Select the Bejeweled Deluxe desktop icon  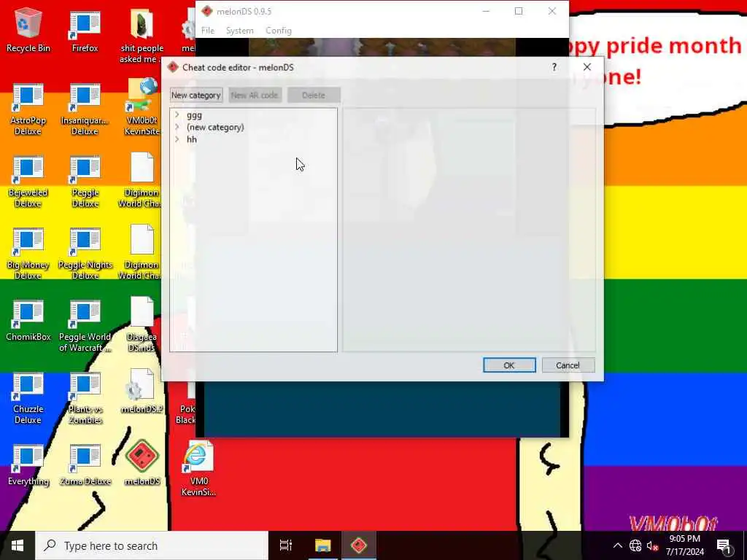pyautogui.click(x=28, y=182)
